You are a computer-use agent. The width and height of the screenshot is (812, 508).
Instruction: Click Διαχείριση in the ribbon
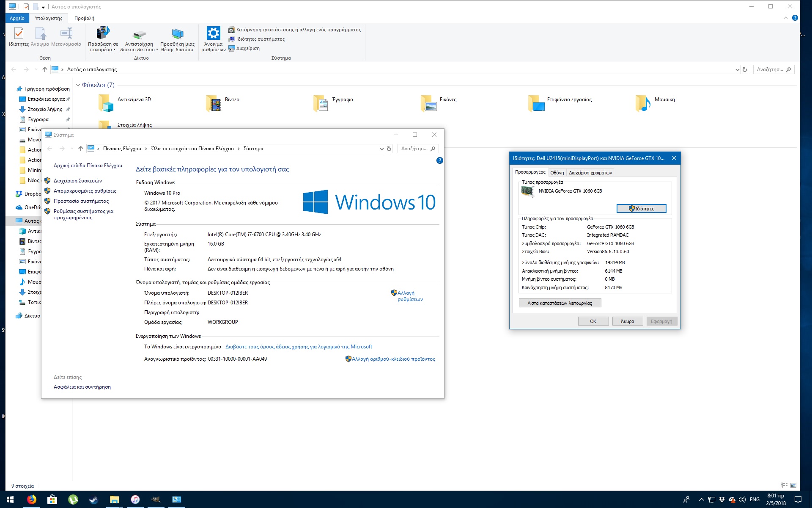[x=244, y=48]
